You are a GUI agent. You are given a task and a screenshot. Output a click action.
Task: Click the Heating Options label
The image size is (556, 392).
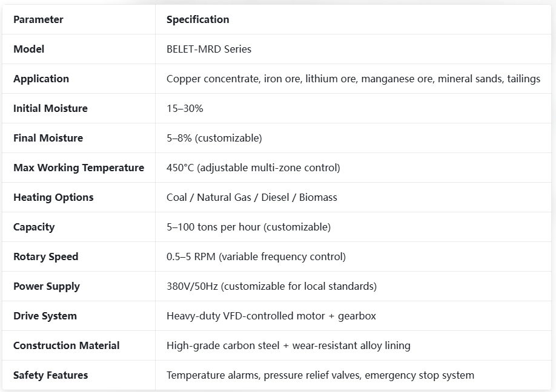pos(53,197)
